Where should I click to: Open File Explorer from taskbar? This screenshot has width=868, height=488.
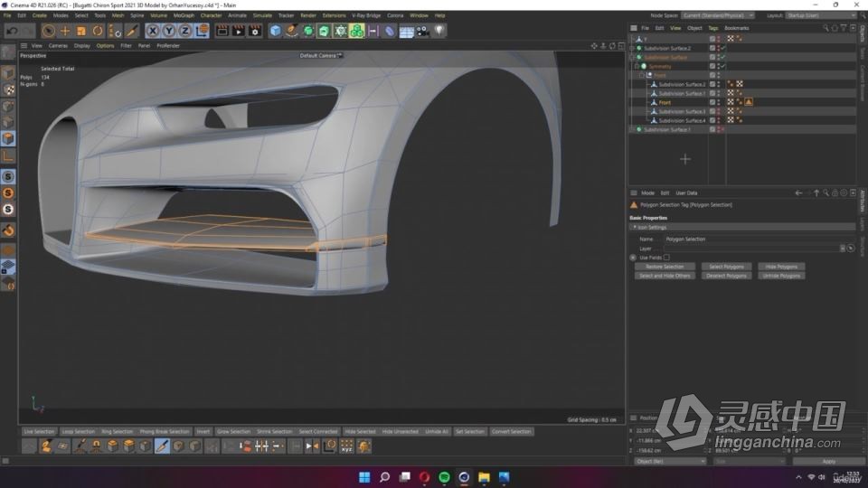point(484,477)
